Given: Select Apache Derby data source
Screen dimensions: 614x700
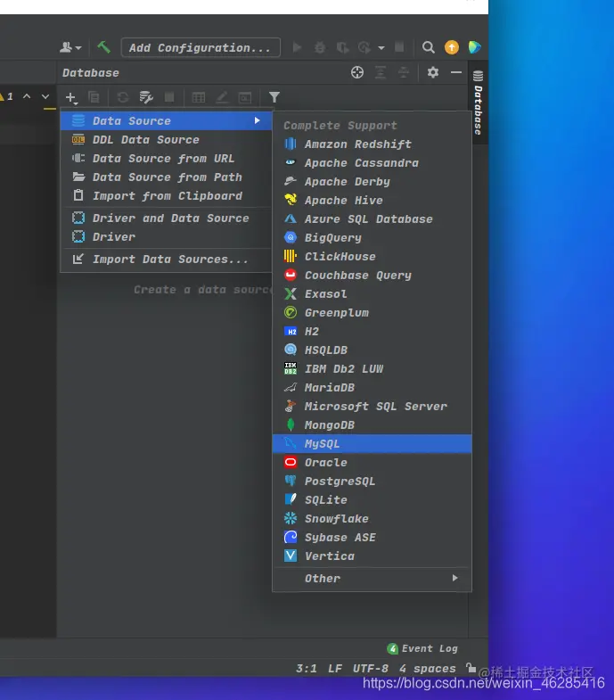Looking at the screenshot, I should click(372, 182).
